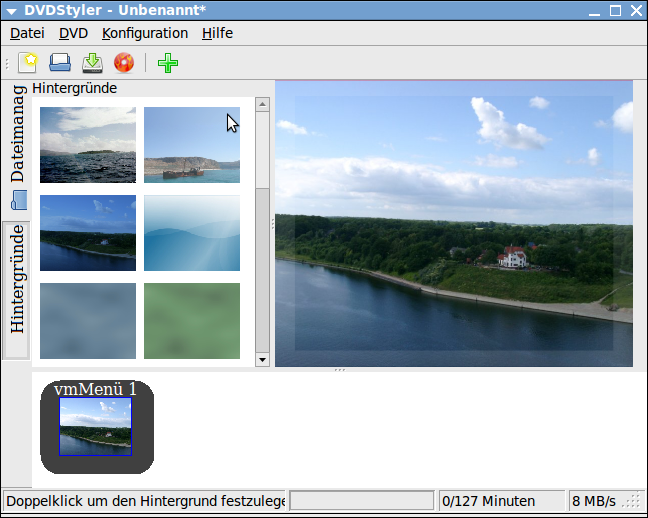Click the Burn DVD toolbar icon
This screenshot has width=648, height=518.
pos(124,63)
